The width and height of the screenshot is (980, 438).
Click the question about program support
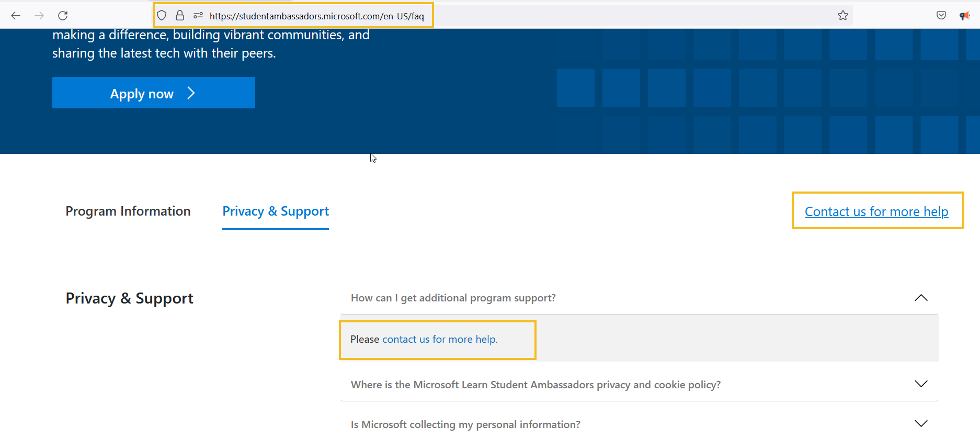coord(453,298)
